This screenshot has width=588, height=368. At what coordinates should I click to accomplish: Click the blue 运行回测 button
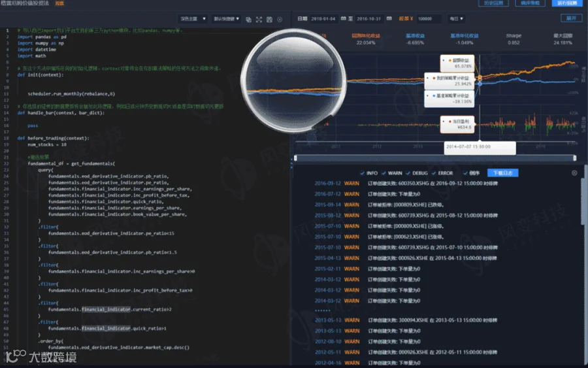[x=566, y=3]
